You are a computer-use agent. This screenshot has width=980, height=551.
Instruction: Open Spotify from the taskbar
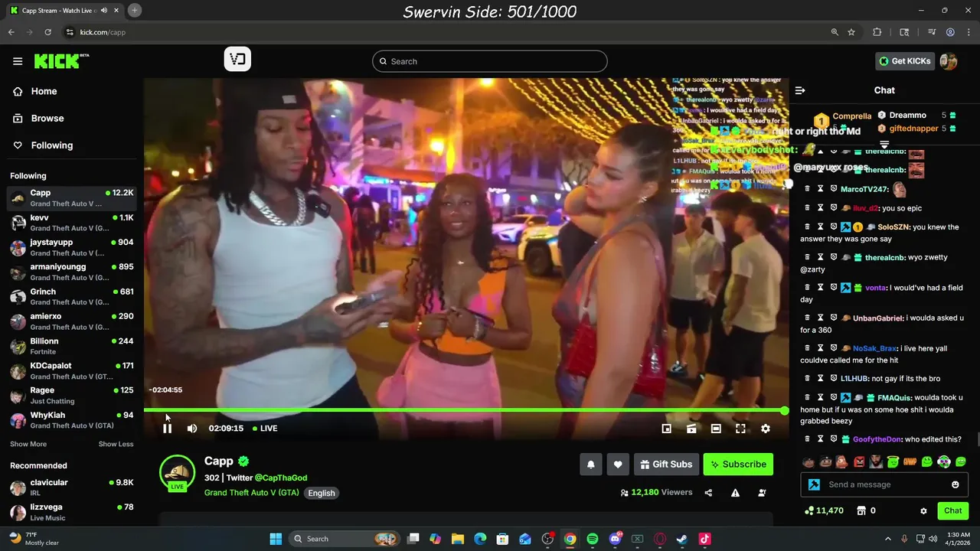point(592,539)
